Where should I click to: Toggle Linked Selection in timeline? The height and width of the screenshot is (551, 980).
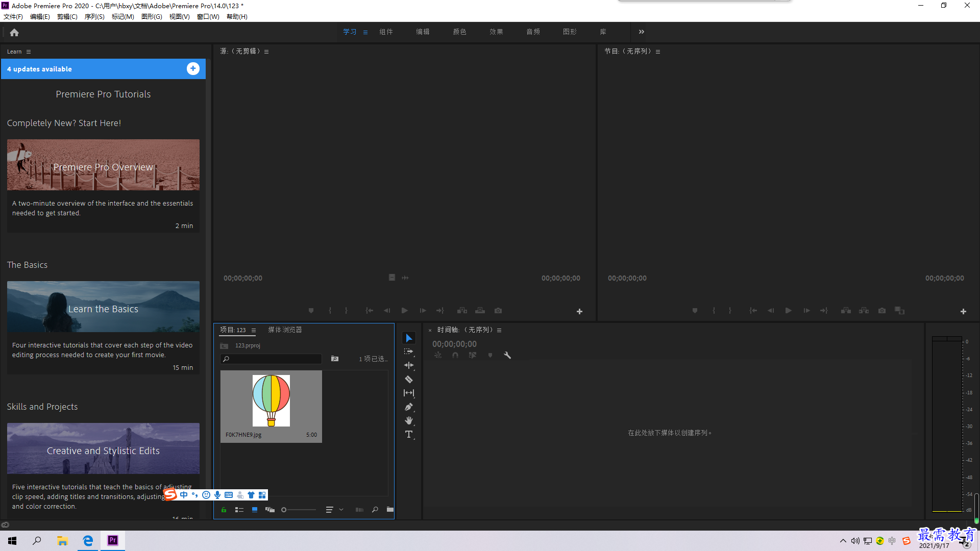click(x=473, y=356)
